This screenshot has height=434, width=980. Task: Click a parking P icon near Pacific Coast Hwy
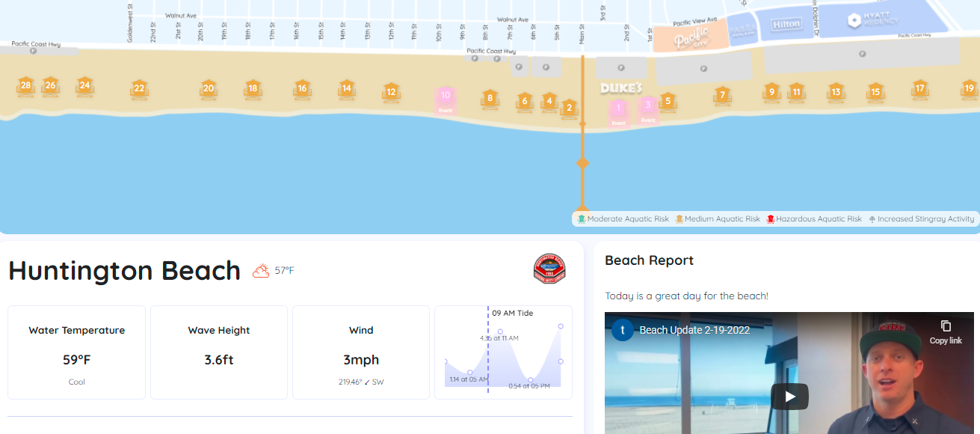coord(475,58)
